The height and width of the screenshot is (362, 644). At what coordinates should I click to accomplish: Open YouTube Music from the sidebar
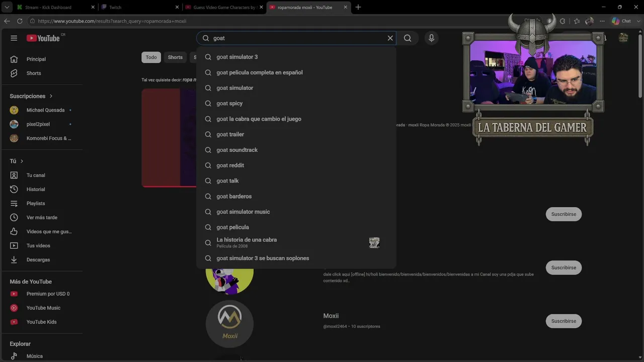coord(42,308)
